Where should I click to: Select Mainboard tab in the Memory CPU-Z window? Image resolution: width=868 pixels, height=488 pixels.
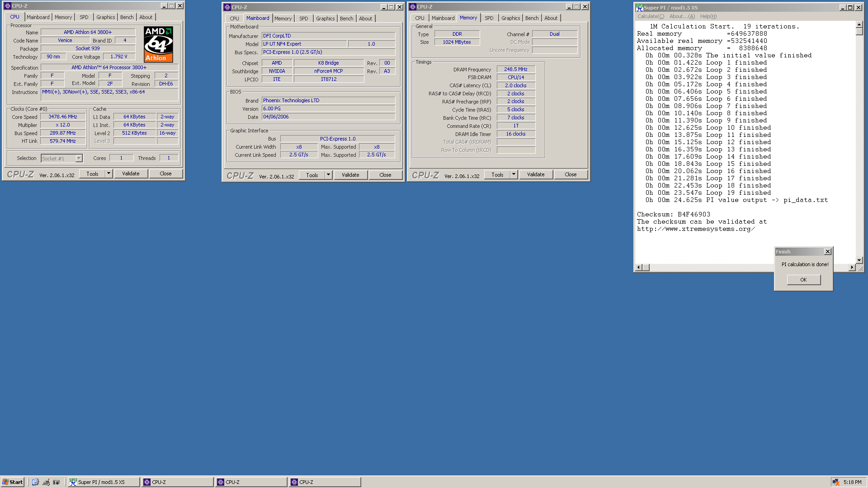(443, 18)
